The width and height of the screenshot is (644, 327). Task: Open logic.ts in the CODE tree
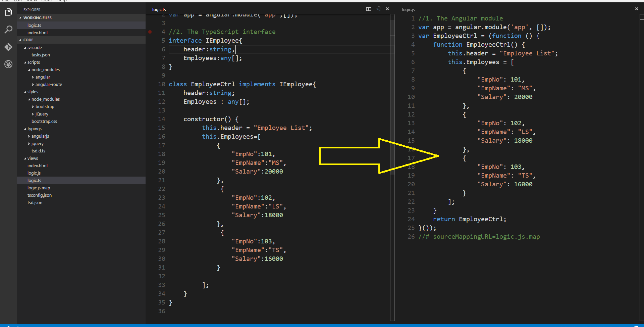pos(81,180)
